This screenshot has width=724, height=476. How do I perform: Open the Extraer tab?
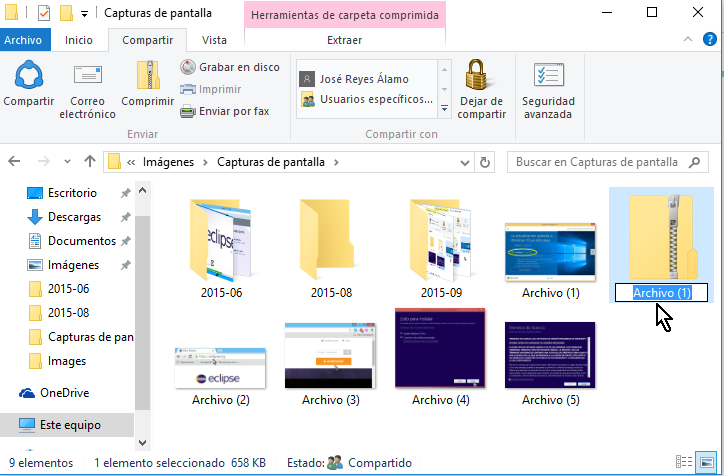pos(344,40)
